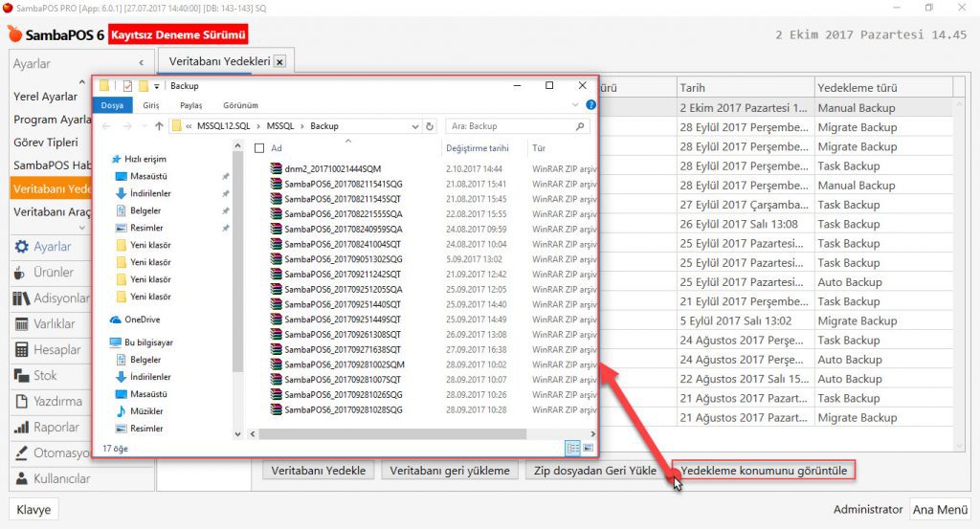980x529 pixels.
Task: Select Müzikler icon under Bu bilgisayar
Action: (x=122, y=411)
